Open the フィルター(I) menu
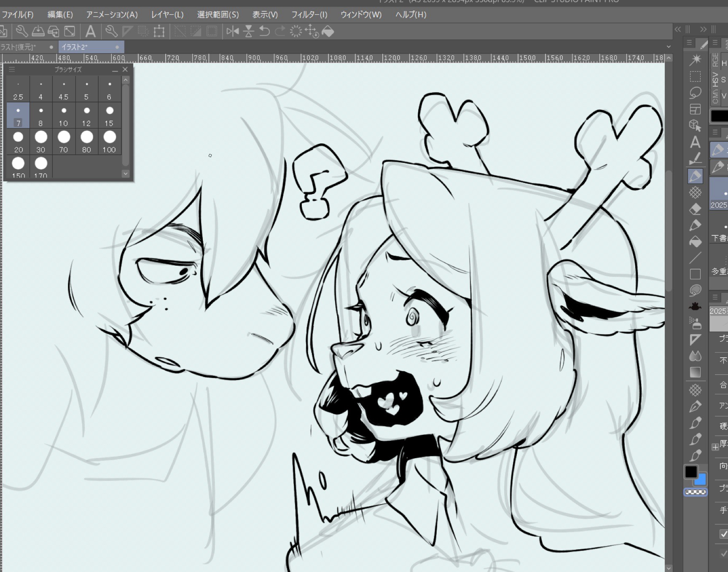Screen dimensions: 728x572 point(309,15)
